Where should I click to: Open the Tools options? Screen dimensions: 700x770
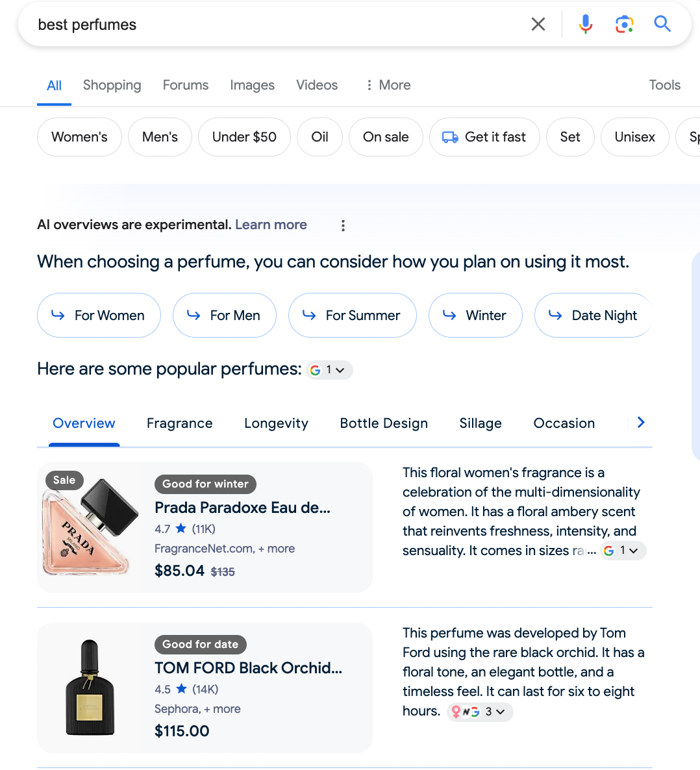pyautogui.click(x=665, y=85)
